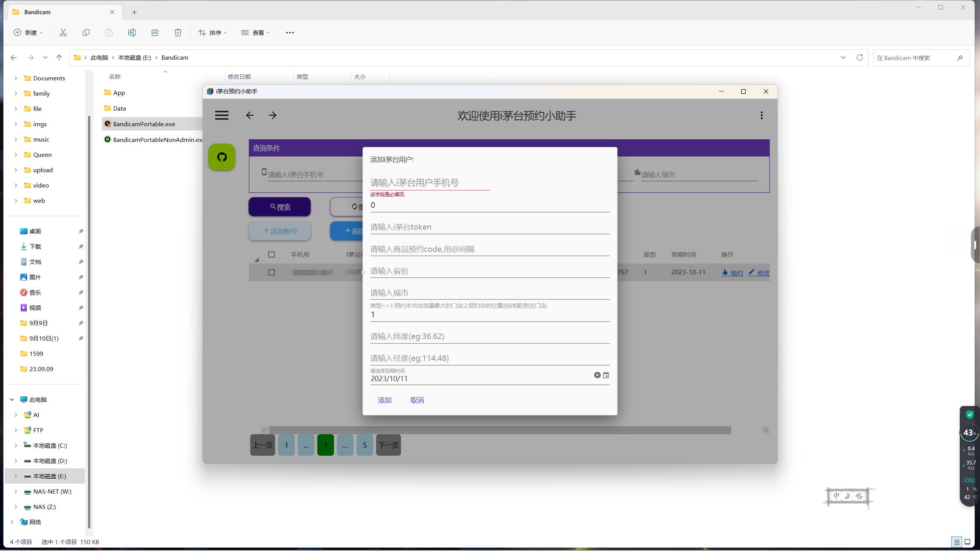Viewport: 980px width, 551px height.
Task: Click the 修改 edit link in table row
Action: tap(759, 273)
